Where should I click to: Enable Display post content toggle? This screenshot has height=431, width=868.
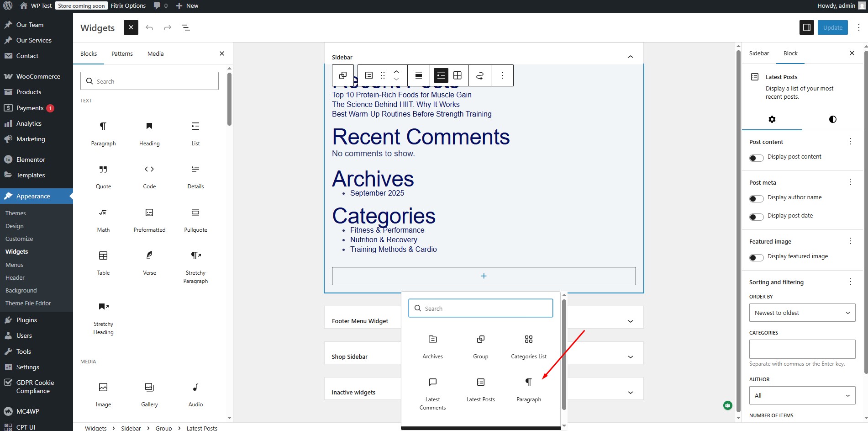(x=756, y=158)
